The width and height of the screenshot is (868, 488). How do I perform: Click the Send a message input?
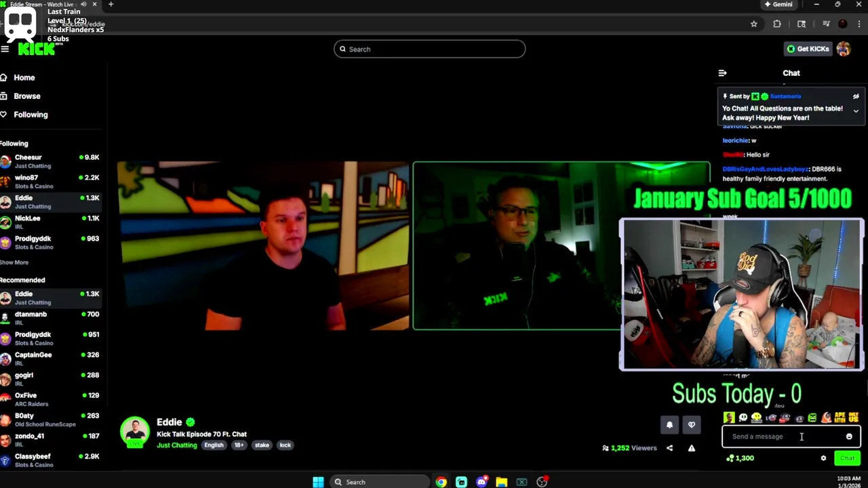[x=791, y=436]
